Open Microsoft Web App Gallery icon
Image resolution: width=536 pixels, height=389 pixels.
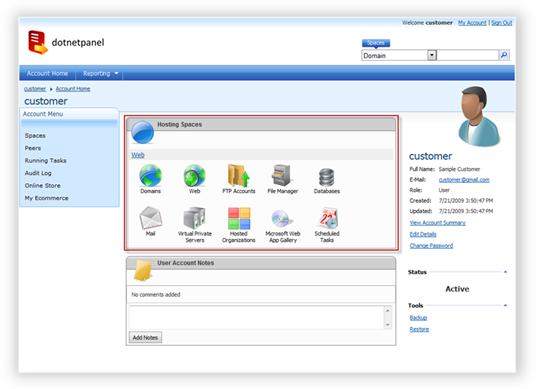(x=282, y=218)
